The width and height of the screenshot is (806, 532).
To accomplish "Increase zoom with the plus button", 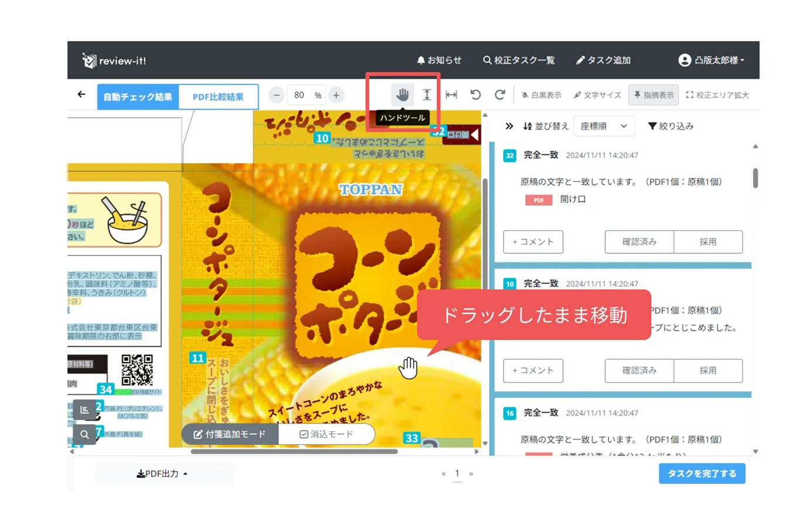I will (336, 95).
